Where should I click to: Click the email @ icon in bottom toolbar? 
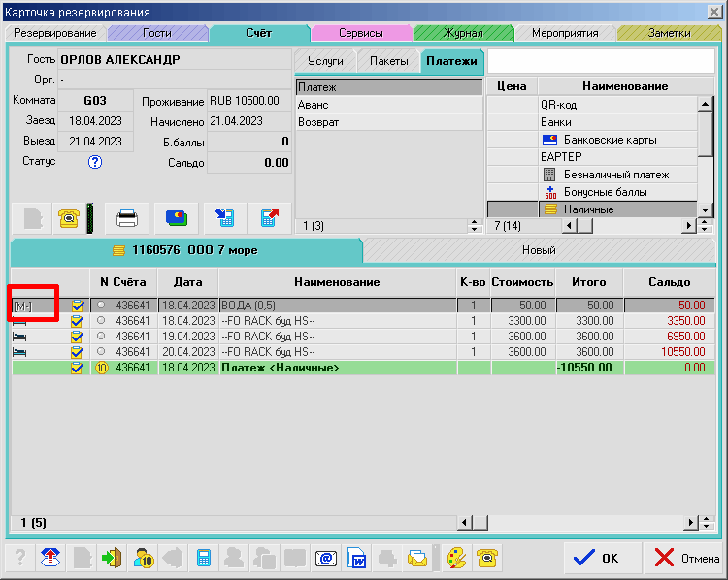click(325, 559)
